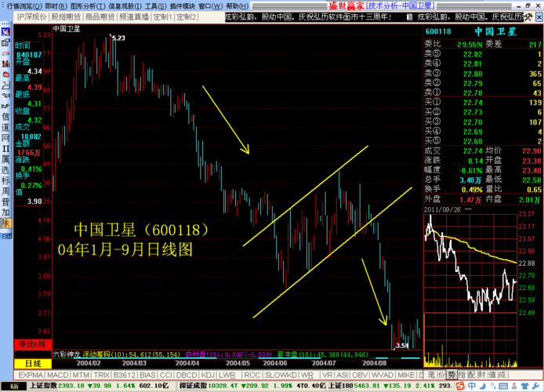This screenshot has height=392, width=544.
Task: Select the SLOWKD indicator tab
Action: (x=281, y=376)
